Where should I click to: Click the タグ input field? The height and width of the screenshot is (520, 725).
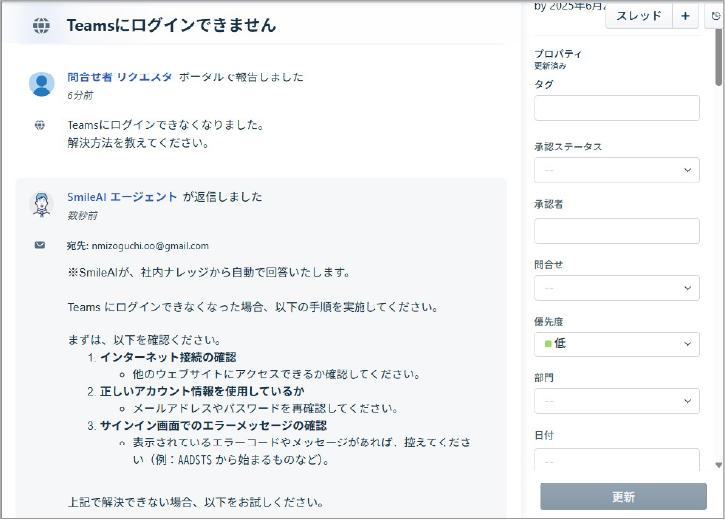click(617, 108)
